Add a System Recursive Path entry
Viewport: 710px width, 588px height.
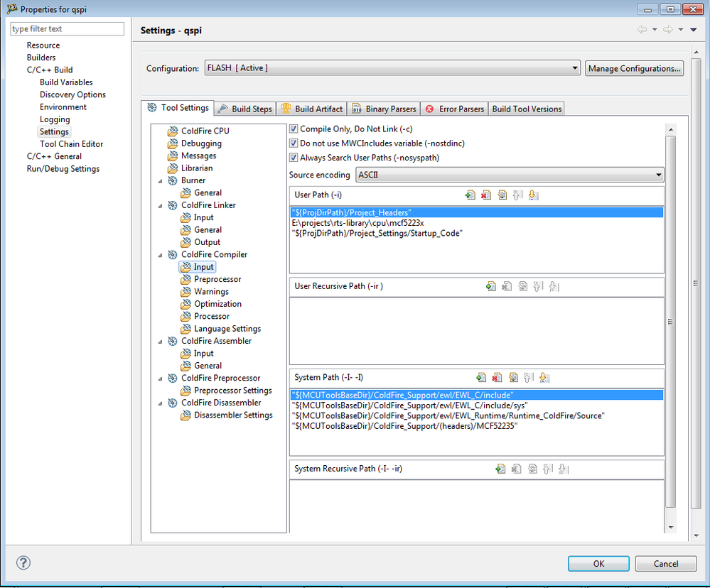coord(500,469)
